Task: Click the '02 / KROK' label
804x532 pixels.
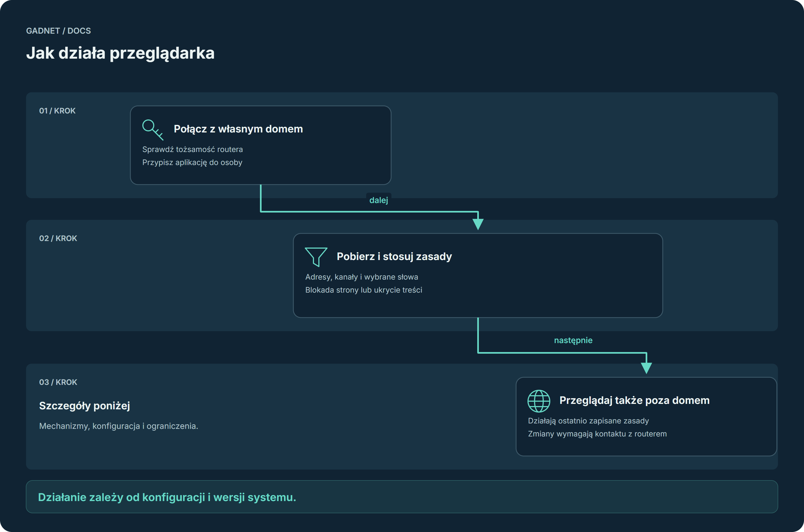Action: [58, 239]
